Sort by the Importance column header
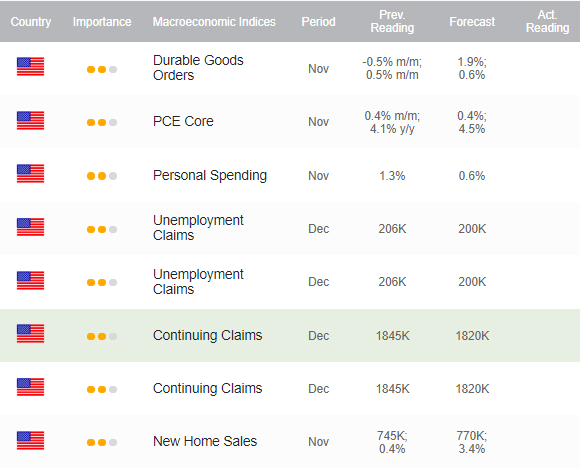Viewport: 580px width, 468px height. point(102,22)
